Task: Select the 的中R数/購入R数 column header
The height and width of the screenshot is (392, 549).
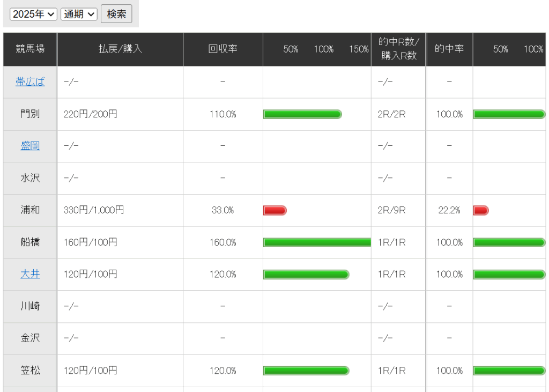Action: coord(398,49)
